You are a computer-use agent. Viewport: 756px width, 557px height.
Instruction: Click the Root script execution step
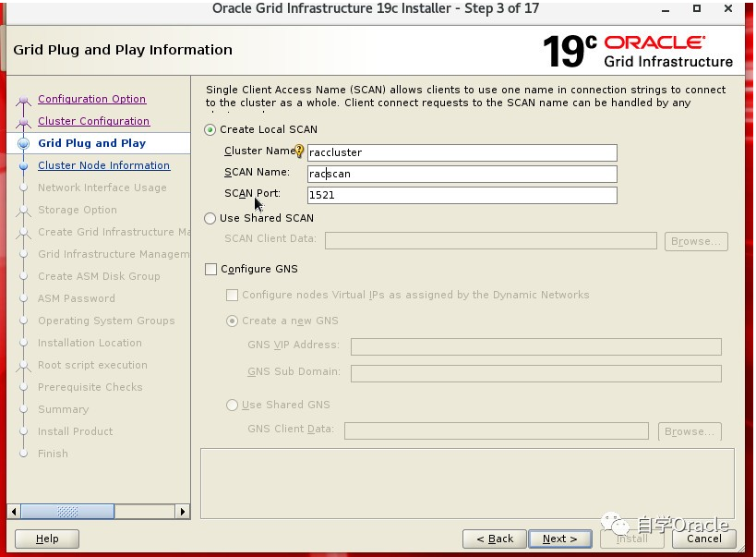tap(92, 366)
